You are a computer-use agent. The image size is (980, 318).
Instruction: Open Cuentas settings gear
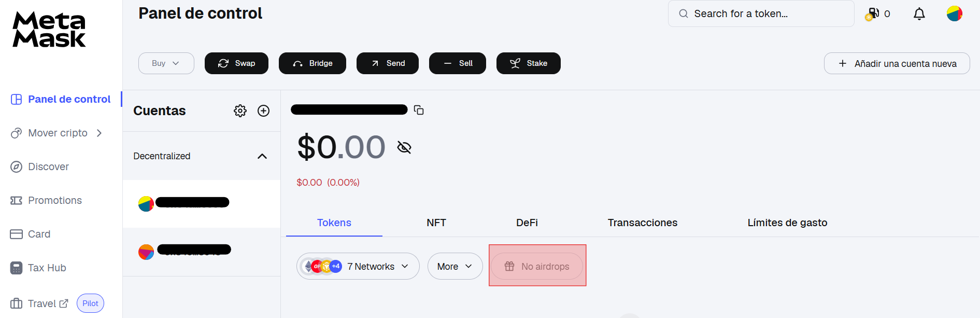coord(240,110)
